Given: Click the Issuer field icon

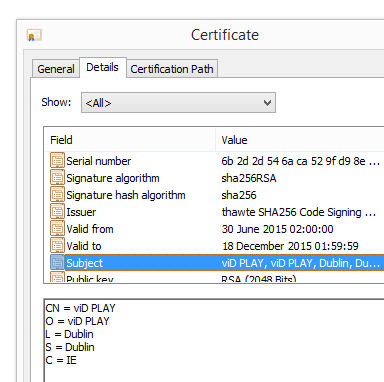Looking at the screenshot, I should click(57, 212).
